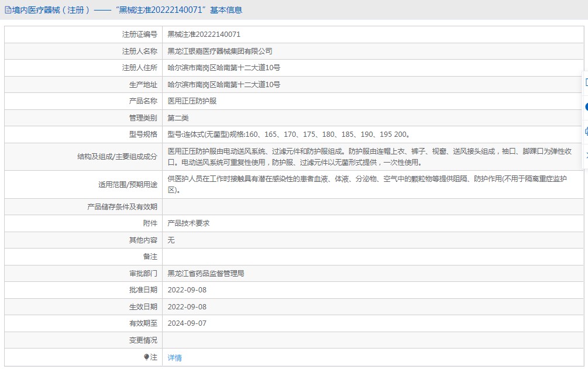Click the 适用范围/预期用途 row label
The width and height of the screenshot is (588, 369).
point(128,185)
